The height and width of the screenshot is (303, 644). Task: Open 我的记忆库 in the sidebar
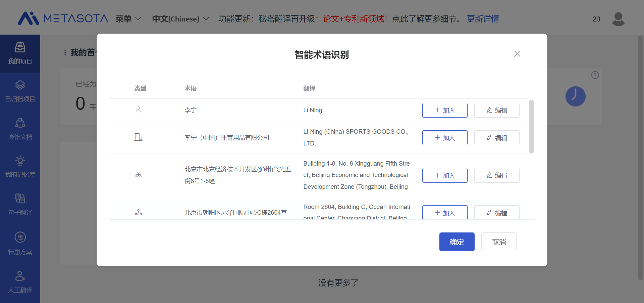20,167
